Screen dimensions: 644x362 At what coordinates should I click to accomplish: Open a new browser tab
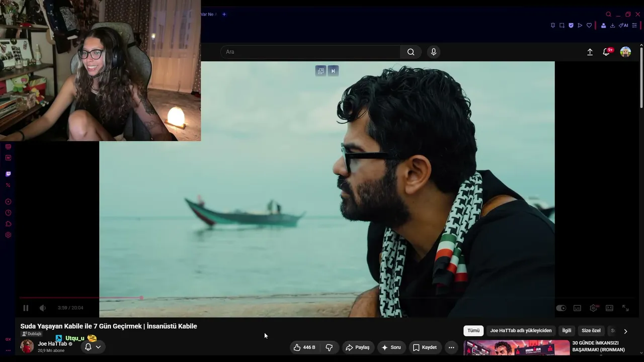click(224, 14)
